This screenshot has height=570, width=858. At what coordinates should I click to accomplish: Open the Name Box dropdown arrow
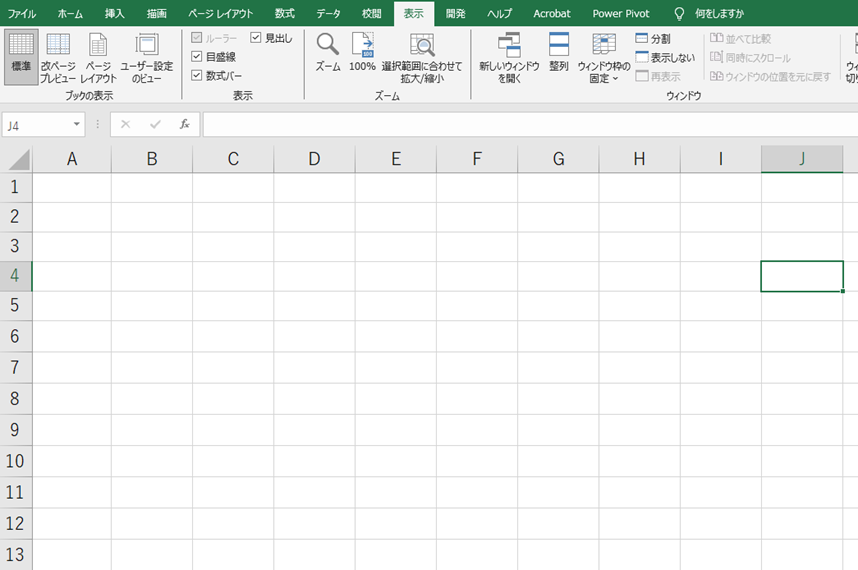click(77, 125)
